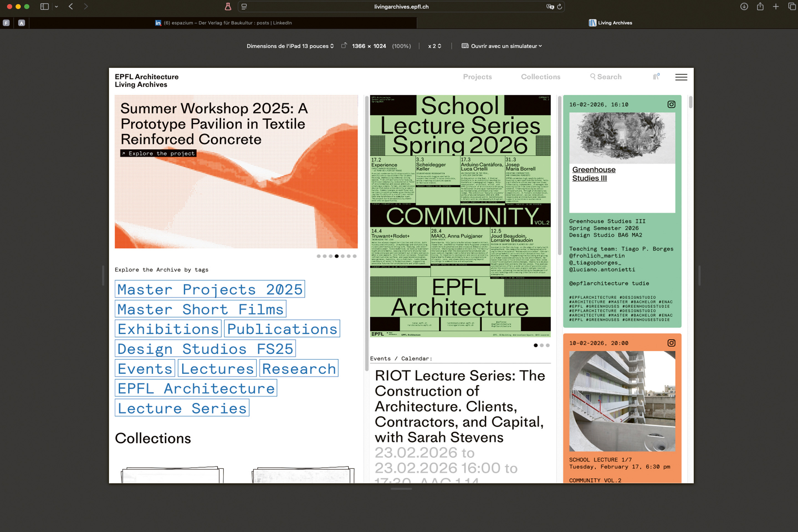Screen dimensions: 798x532
Task: Select the first dot of hero carousel
Action: pyautogui.click(x=319, y=256)
